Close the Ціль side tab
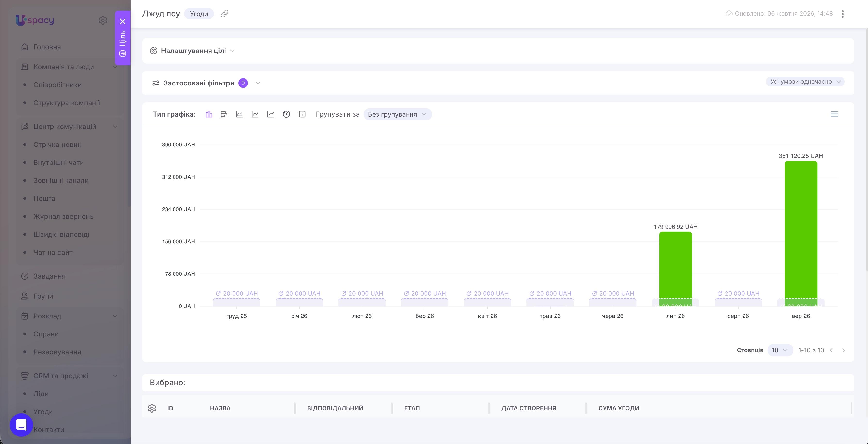The image size is (868, 444). [123, 22]
